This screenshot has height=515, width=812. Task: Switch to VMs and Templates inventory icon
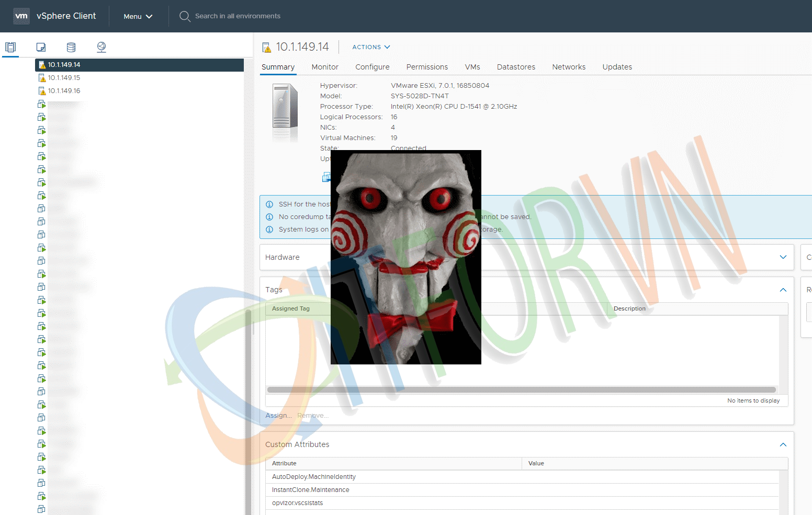(41, 47)
